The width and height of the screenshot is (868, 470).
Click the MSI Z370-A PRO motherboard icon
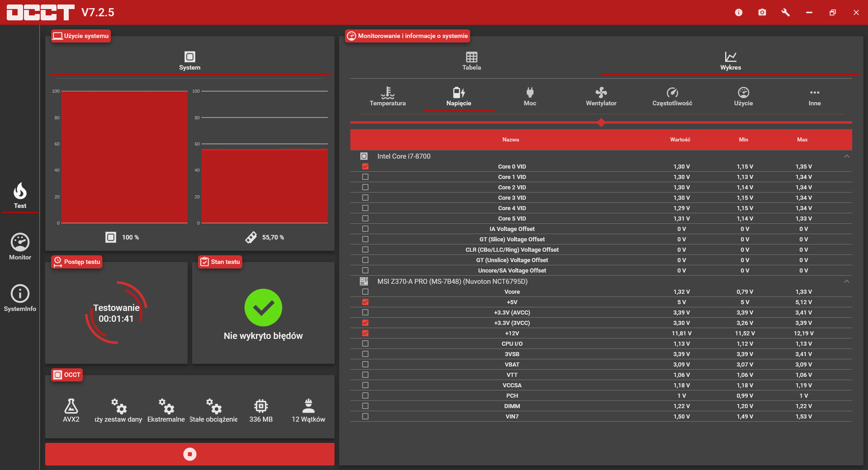[364, 281]
